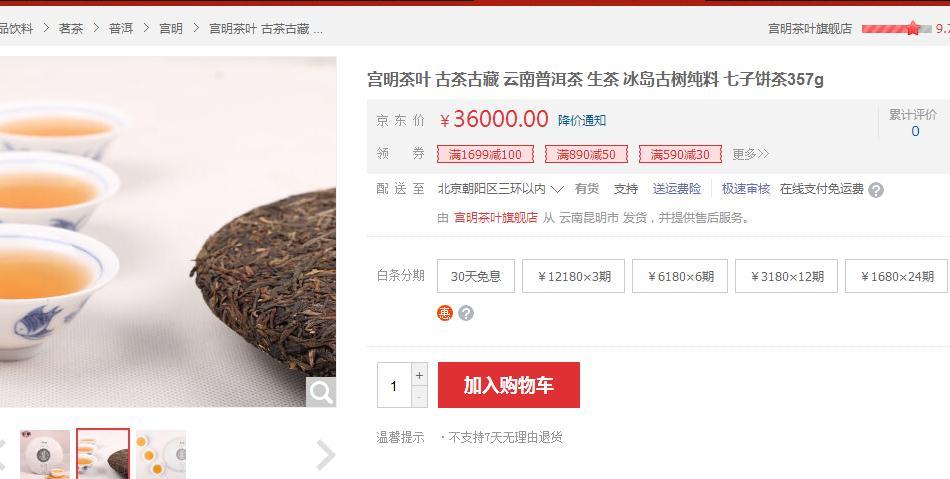The width and height of the screenshot is (950, 479).
Task: Increase quantity with the plus button
Action: point(419,375)
